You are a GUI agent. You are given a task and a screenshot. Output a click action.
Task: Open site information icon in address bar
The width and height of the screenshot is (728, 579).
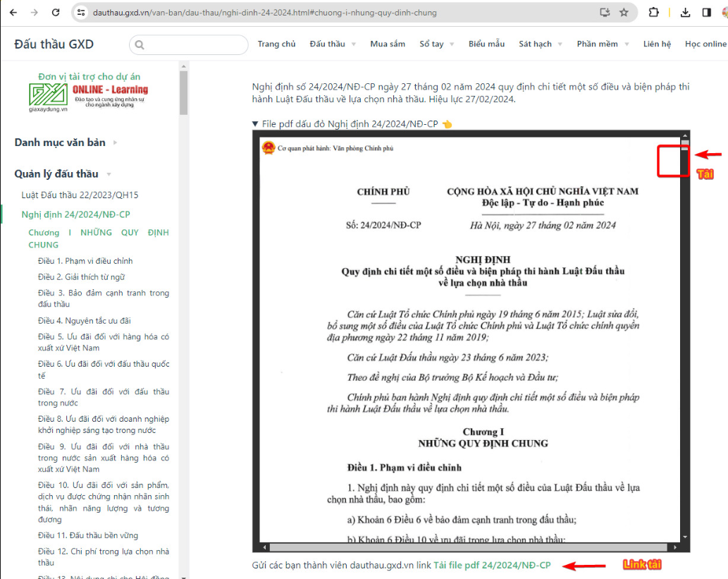click(x=81, y=13)
